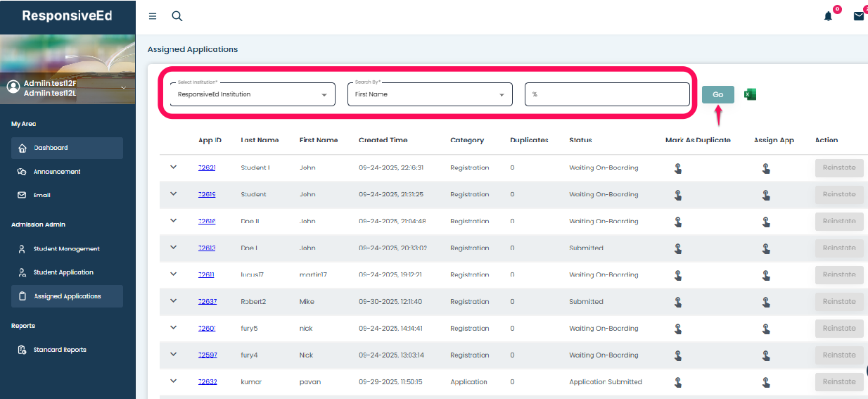Open the Search By dropdown

430,94
